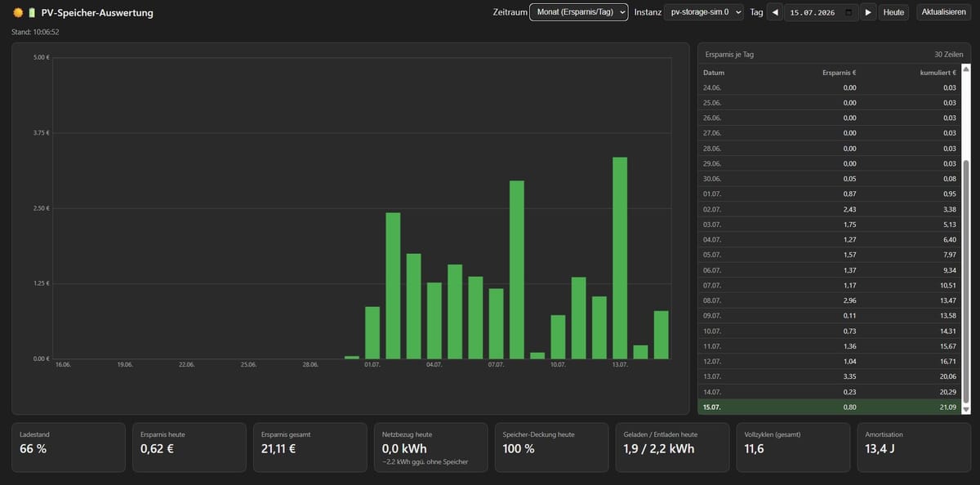Viewport: 980px width, 485px height.
Task: Select the highlighted 15.07. table row
Action: pyautogui.click(x=829, y=407)
